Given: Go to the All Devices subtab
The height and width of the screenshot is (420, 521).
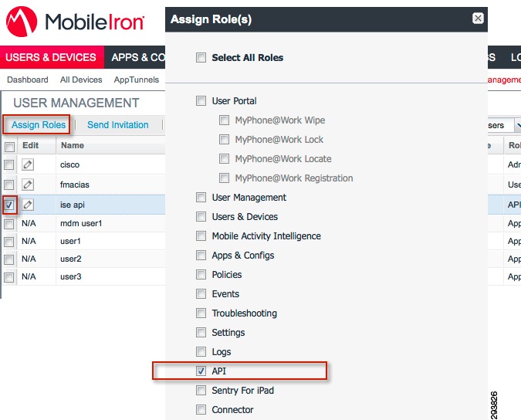Looking at the screenshot, I should (81, 80).
